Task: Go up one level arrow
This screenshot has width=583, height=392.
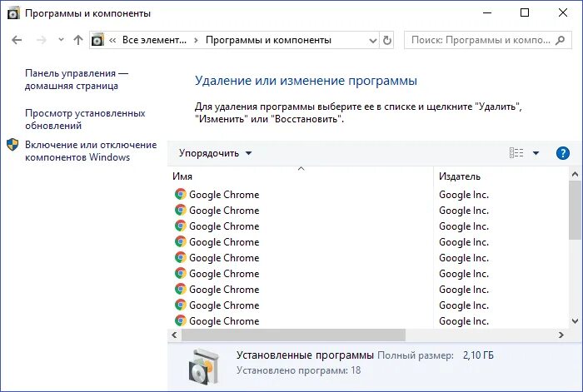Action: [78, 40]
